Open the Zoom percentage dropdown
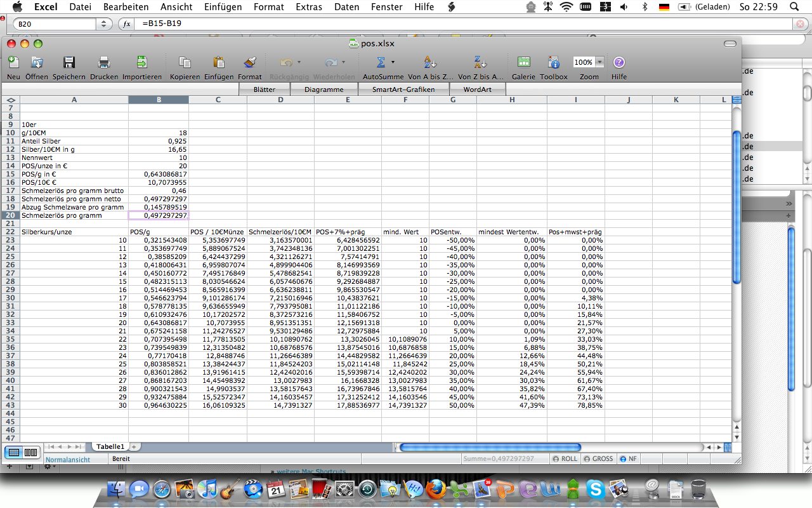 coord(599,62)
